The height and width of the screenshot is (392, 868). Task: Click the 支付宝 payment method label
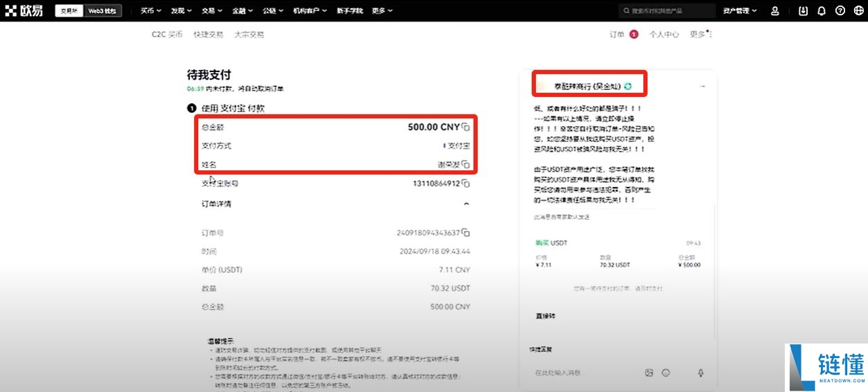click(458, 146)
